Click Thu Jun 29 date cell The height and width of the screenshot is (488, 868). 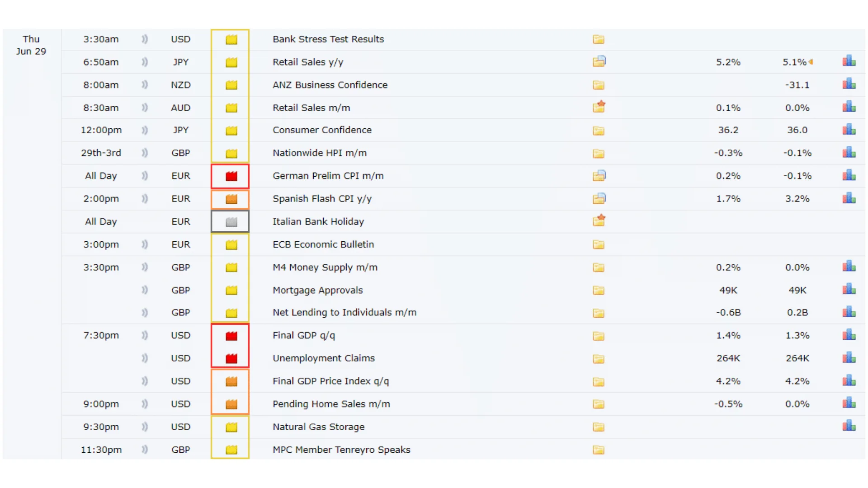31,45
